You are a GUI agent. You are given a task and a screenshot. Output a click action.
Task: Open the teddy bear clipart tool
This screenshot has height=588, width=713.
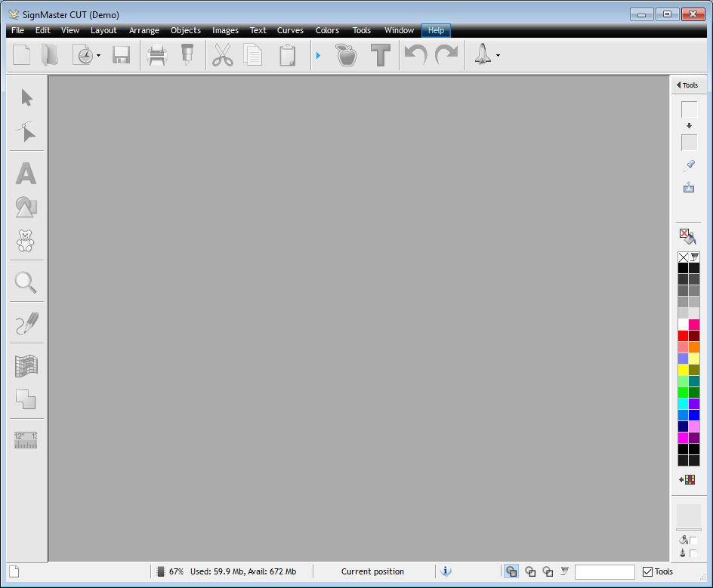coord(26,241)
